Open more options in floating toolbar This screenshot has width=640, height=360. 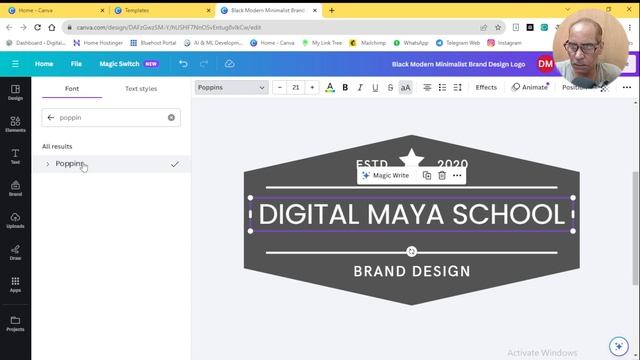[457, 176]
